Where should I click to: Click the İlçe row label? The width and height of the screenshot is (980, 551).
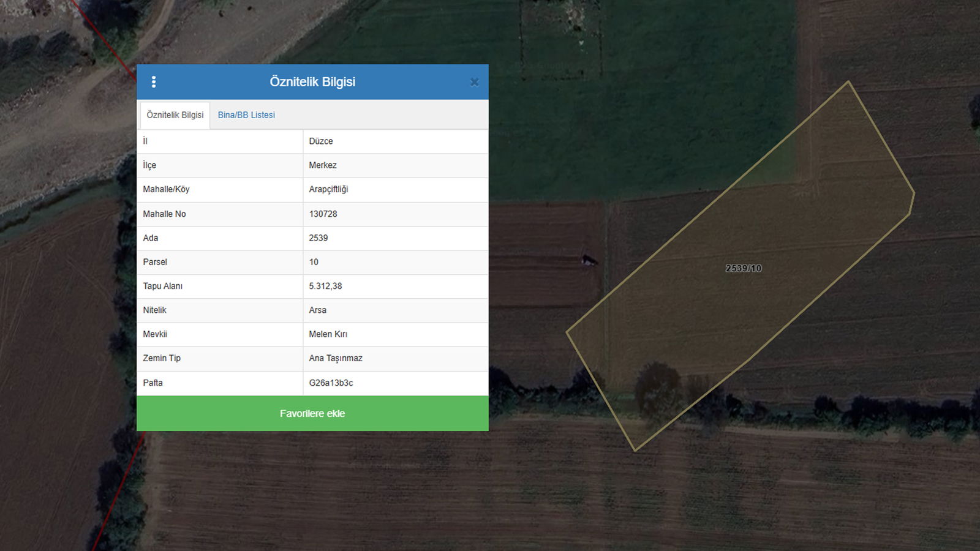pos(149,165)
